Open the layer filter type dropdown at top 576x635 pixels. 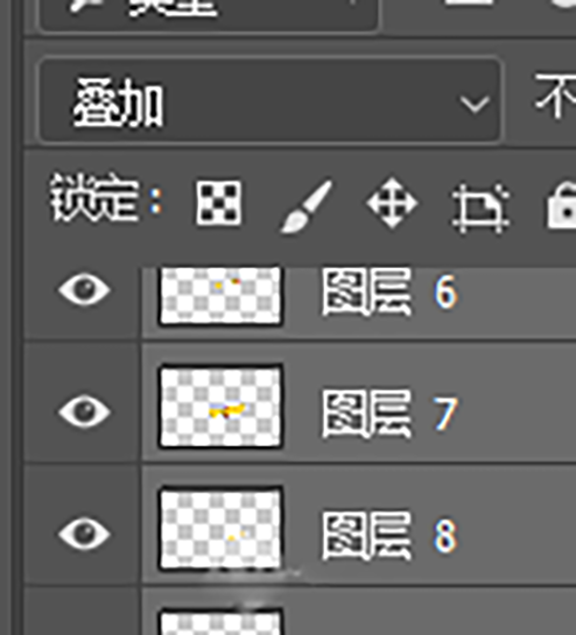[209, 12]
